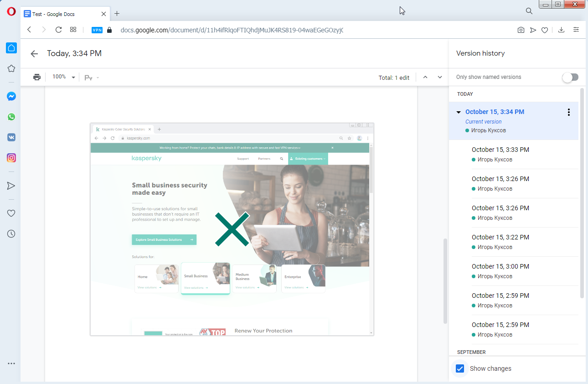Image resolution: width=588 pixels, height=384 pixels.
Task: Take a snapshot with the camera icon
Action: click(521, 30)
